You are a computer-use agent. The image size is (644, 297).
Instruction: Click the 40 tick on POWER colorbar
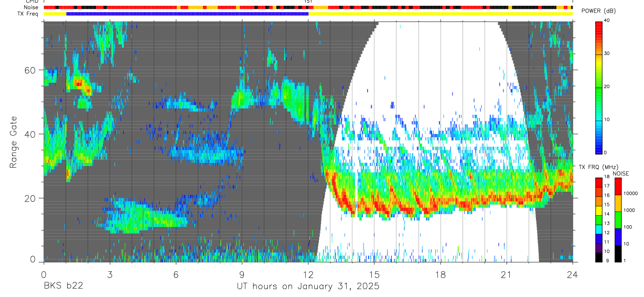tap(606, 20)
